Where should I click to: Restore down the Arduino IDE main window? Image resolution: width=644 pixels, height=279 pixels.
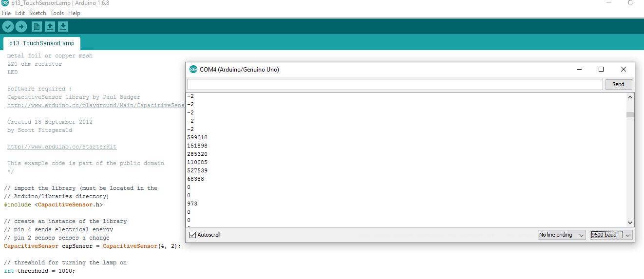[630, 3]
